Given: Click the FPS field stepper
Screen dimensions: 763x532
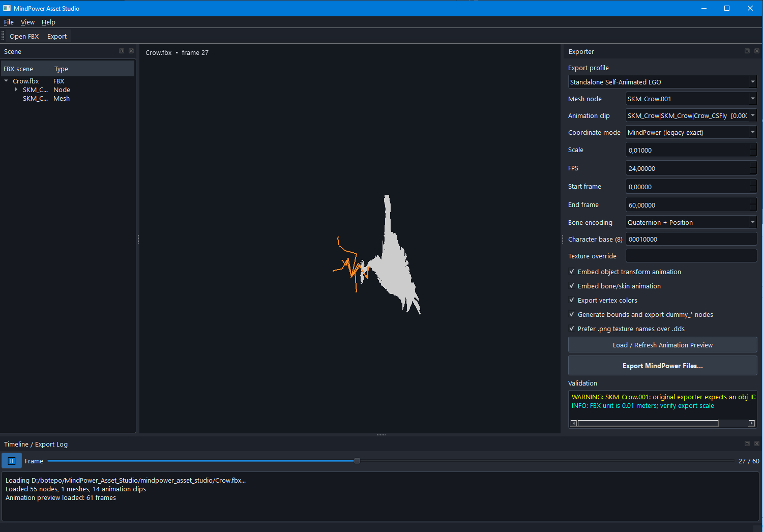Looking at the screenshot, I should coord(753,168).
